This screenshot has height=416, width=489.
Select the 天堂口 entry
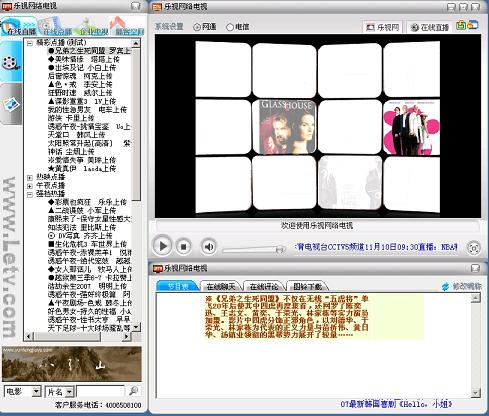tap(76, 135)
